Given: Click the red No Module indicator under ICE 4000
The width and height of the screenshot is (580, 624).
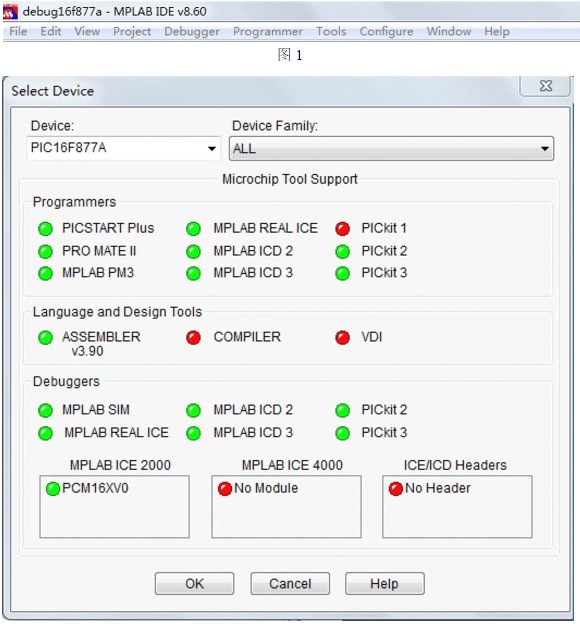Looking at the screenshot, I should tap(225, 489).
